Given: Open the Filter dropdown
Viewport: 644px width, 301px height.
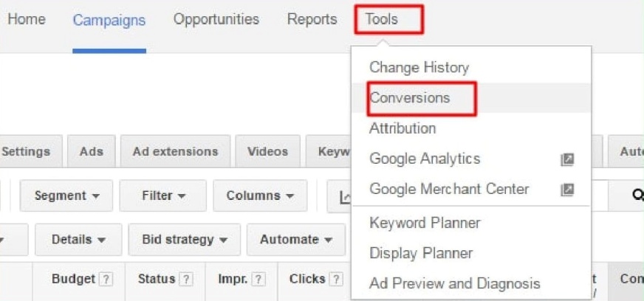Looking at the screenshot, I should (x=163, y=196).
